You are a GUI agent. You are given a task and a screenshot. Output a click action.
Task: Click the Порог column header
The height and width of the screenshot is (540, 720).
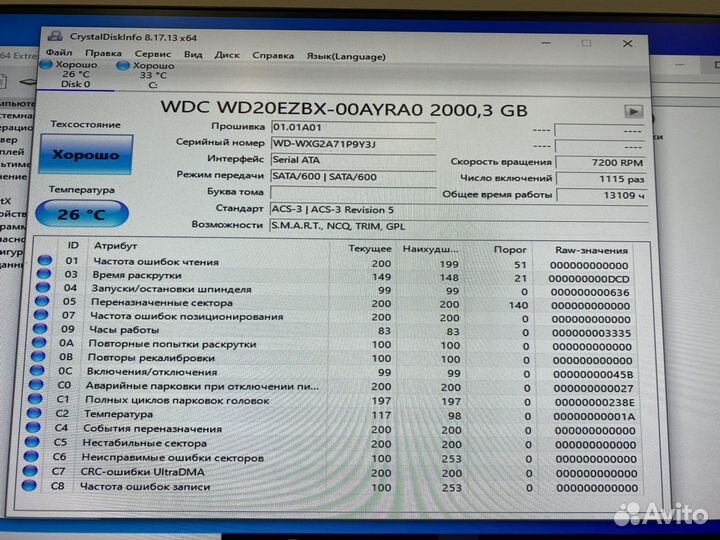coord(510,250)
